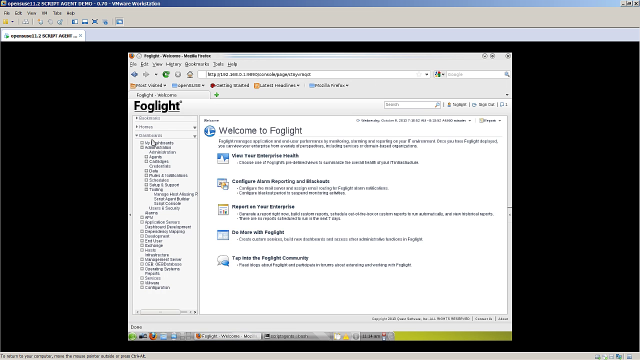Viewport: 640px width, 360px height.
Task: Open the Report on Your Enterprise link
Action: point(263,207)
